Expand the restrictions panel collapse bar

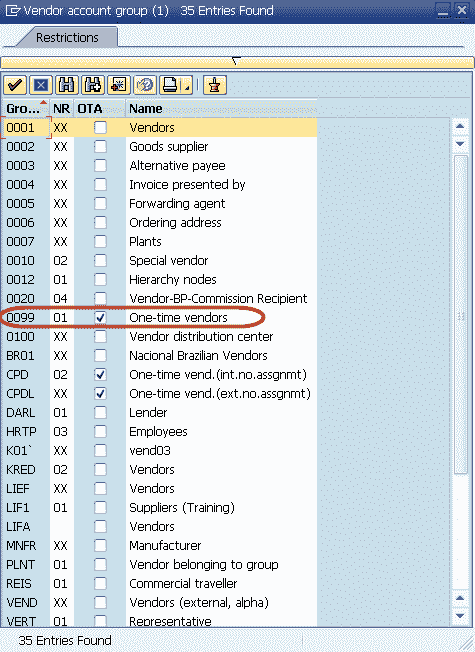click(237, 62)
